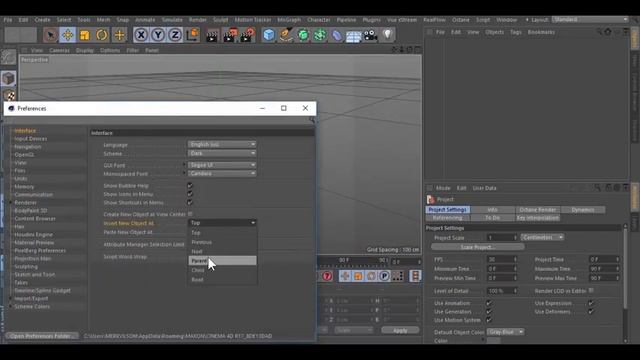640x360 pixels.
Task: Choose Parent from the dropdown list
Action: tap(222, 261)
